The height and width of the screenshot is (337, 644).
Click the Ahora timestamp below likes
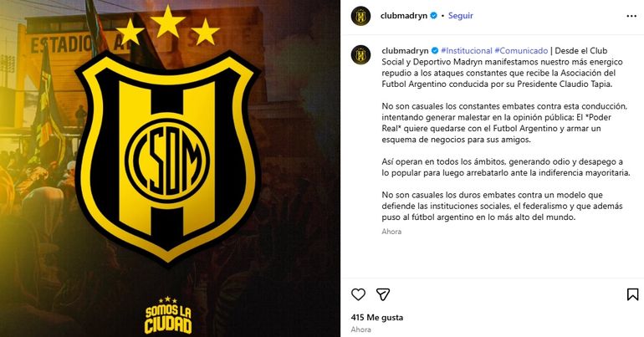point(360,329)
